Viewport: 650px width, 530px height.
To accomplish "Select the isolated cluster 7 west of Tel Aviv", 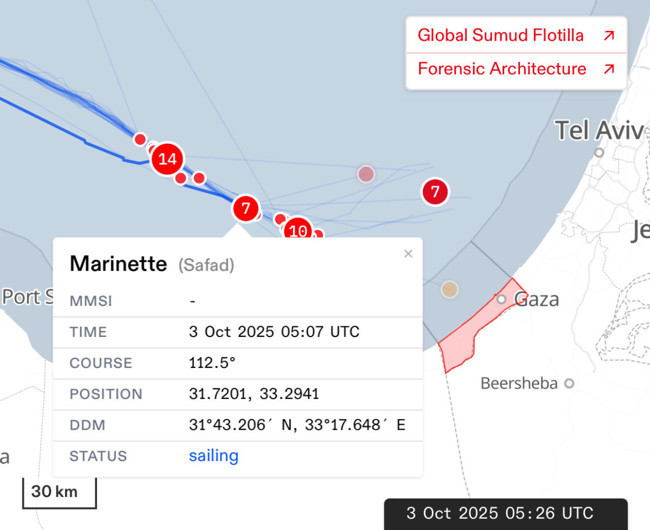I will [434, 191].
